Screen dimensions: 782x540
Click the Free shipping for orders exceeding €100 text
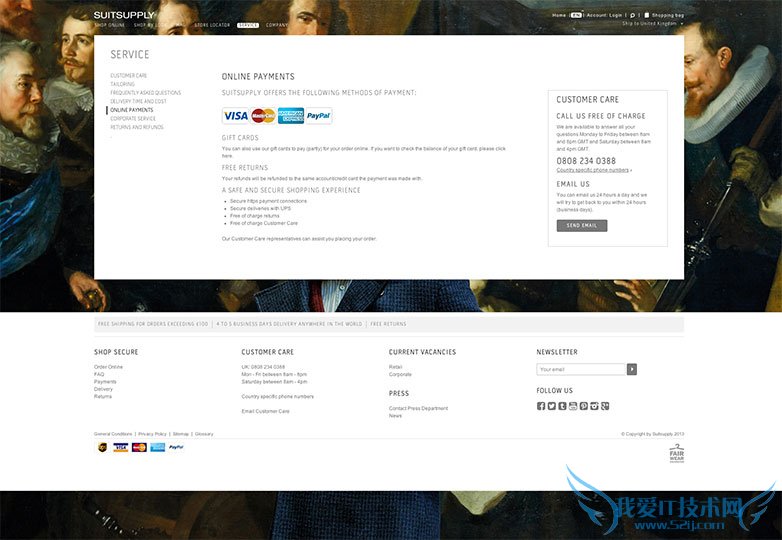pyautogui.click(x=153, y=324)
